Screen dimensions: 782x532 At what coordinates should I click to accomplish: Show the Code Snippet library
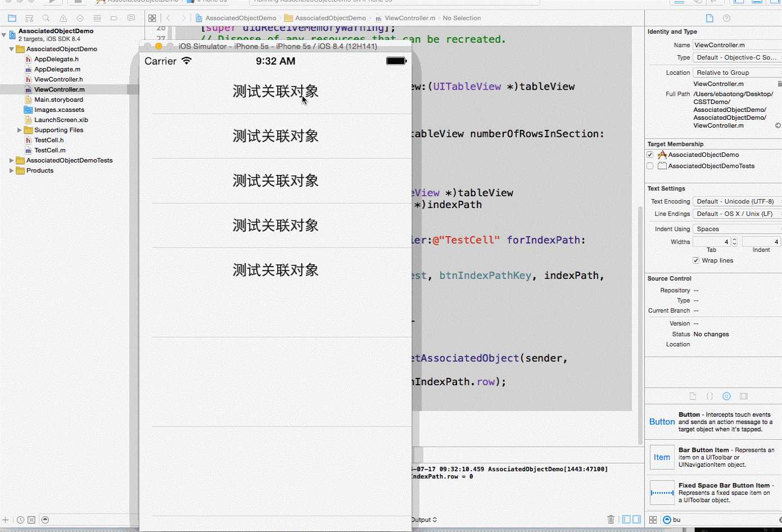click(709, 396)
